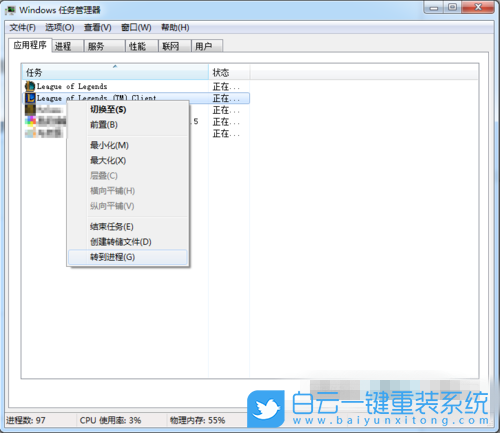Switch to the 应用程序 tab
This screenshot has height=433, width=500.
coord(30,45)
